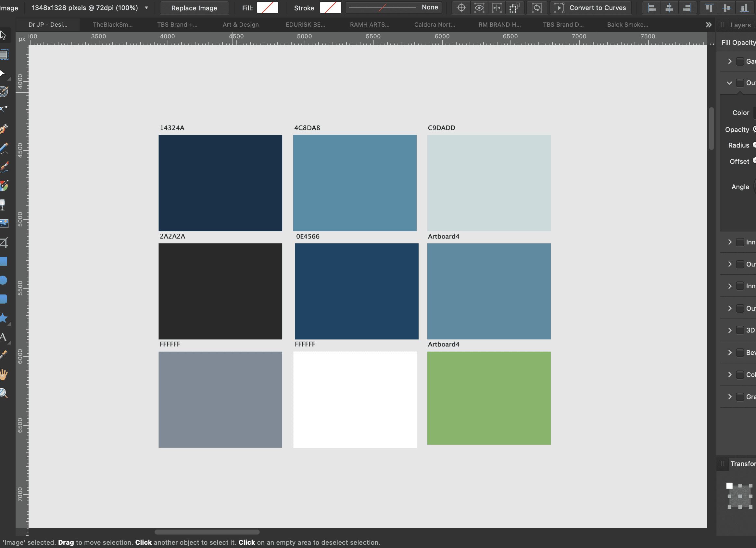The image size is (756, 548).
Task: Click the align left icon
Action: click(652, 8)
